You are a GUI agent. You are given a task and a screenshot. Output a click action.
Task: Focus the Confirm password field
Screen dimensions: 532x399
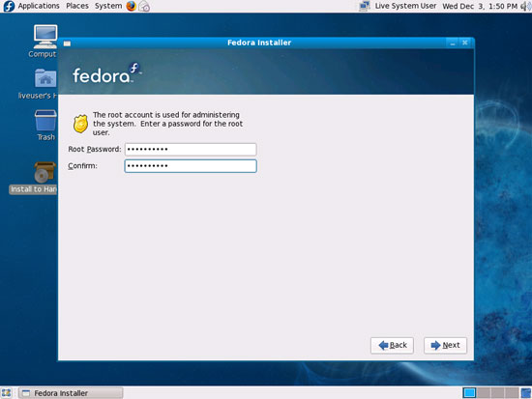click(191, 166)
